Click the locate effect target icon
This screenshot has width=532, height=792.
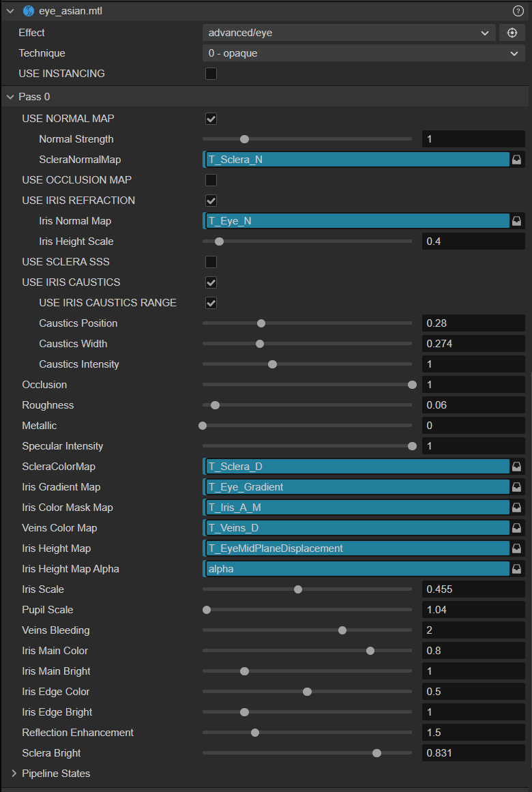tap(512, 33)
